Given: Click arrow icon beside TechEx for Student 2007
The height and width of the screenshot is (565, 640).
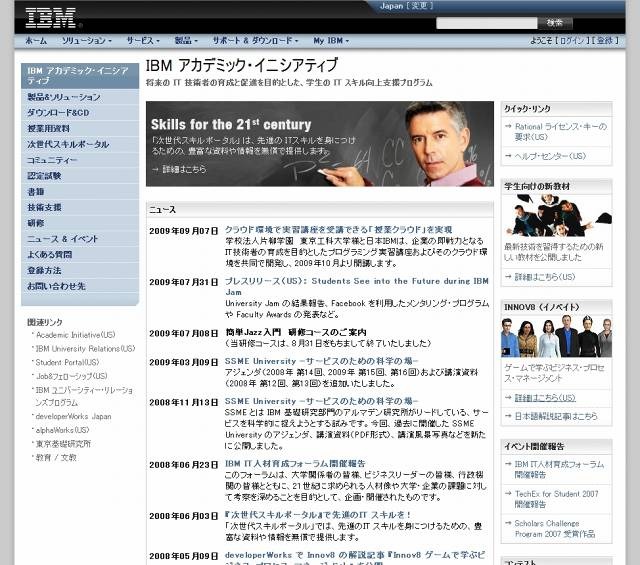Looking at the screenshot, I should (508, 493).
